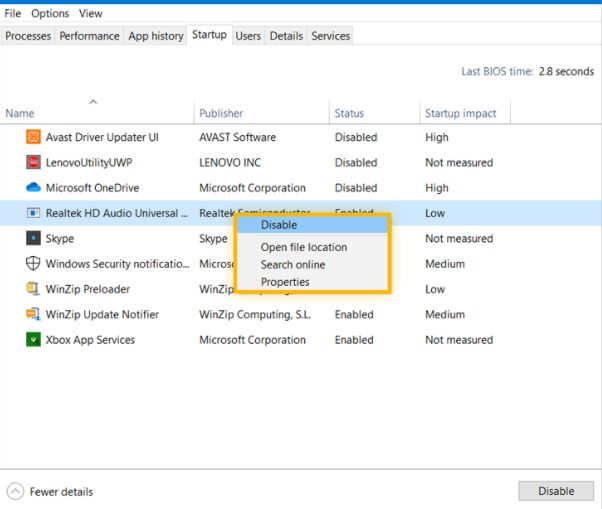Click High impact in Avast row
Viewport: 602px width, 509px height.
point(437,137)
